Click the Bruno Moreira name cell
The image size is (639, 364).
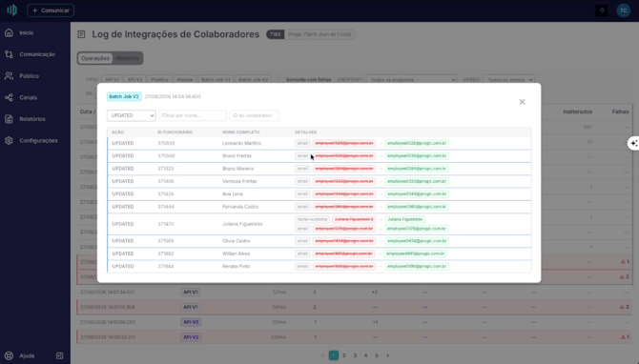237,169
